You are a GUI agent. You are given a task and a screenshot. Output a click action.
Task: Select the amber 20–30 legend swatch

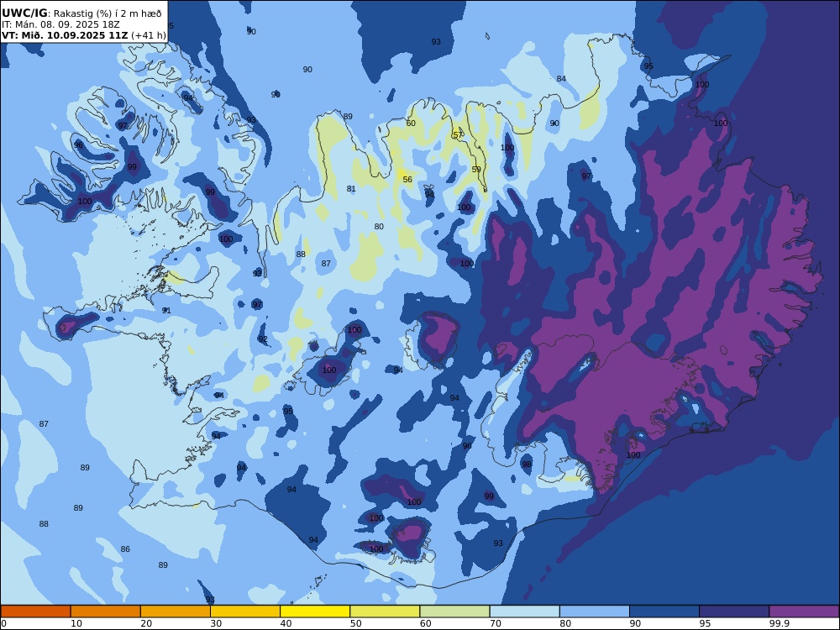[176, 612]
